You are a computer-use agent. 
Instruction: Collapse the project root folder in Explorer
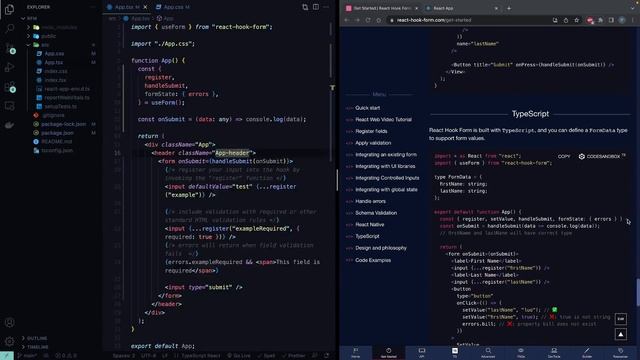31,18
